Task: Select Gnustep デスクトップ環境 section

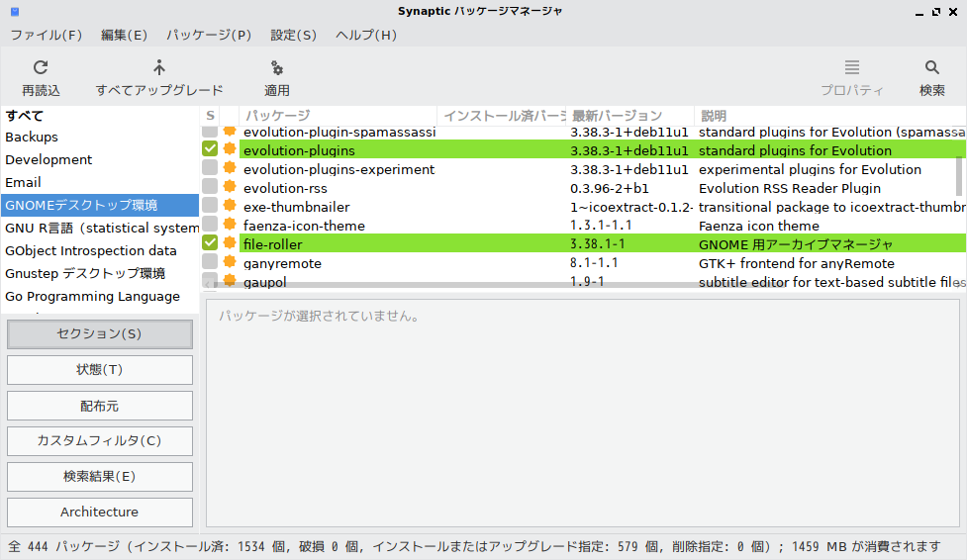Action: coord(100,274)
